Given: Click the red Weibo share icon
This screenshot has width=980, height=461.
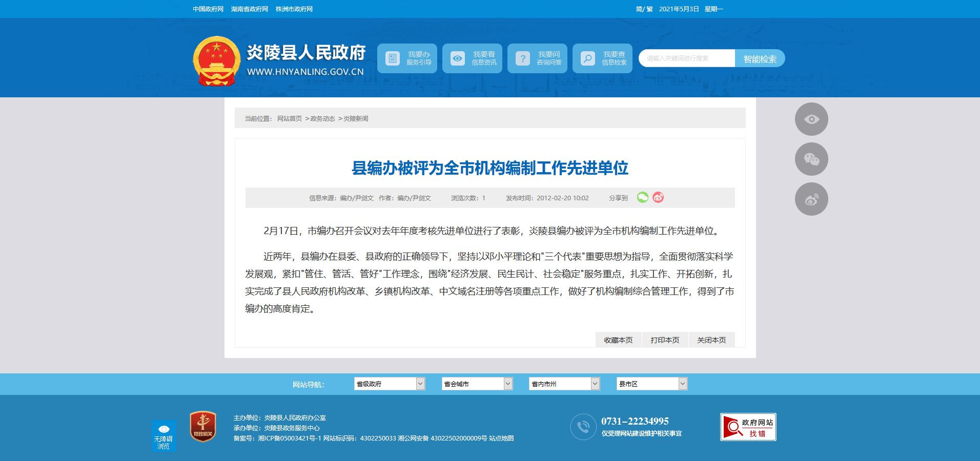Looking at the screenshot, I should [x=658, y=197].
